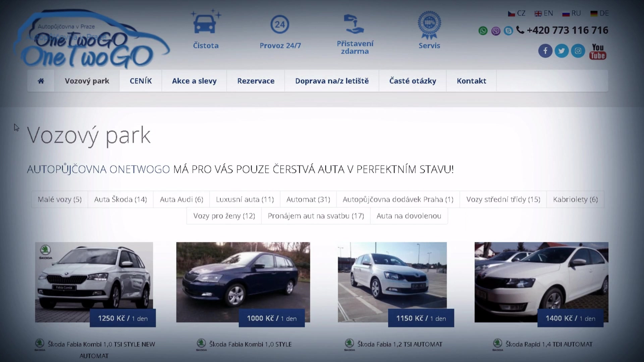Visit the Facebook page icon

(545, 51)
